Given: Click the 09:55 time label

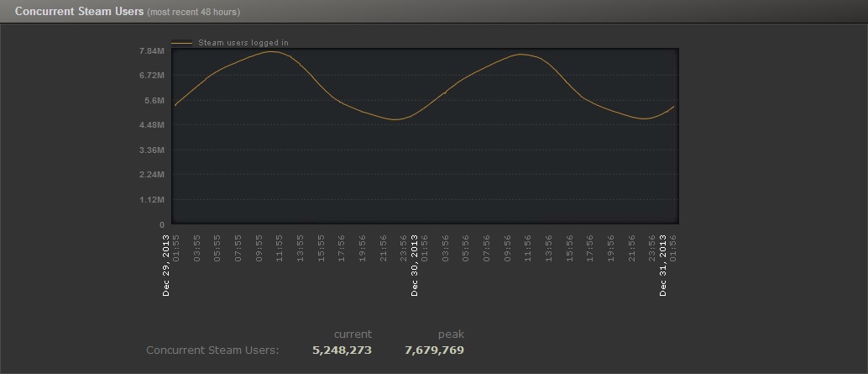Looking at the screenshot, I should [x=259, y=247].
